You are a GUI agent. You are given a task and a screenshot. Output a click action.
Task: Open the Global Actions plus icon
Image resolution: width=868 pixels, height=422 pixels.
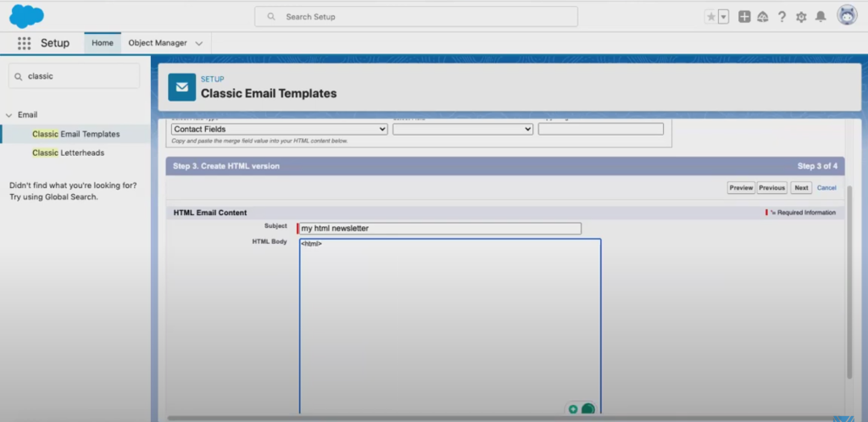tap(744, 17)
